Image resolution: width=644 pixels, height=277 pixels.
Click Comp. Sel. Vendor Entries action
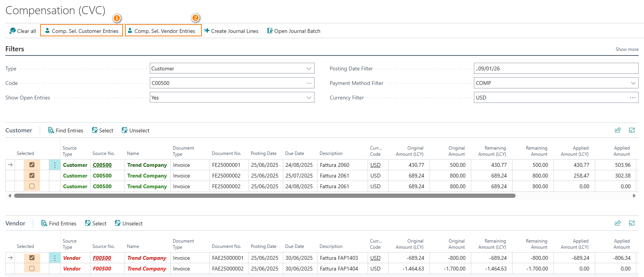pyautogui.click(x=163, y=31)
